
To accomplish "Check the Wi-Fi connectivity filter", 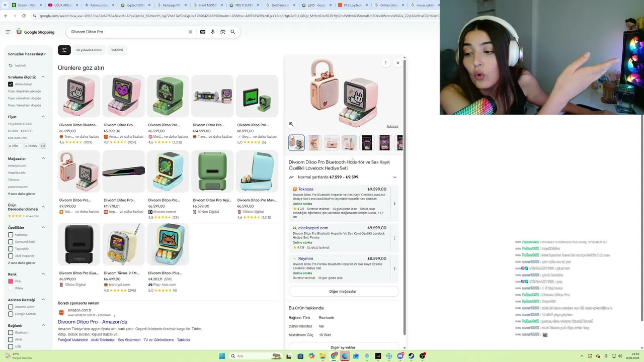I will tap(11, 339).
